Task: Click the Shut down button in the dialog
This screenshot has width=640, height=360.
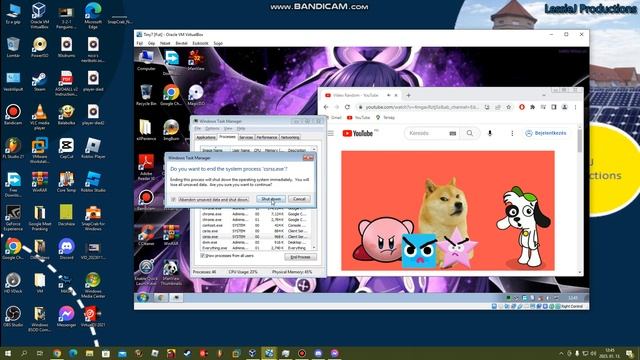Action: pyautogui.click(x=271, y=199)
